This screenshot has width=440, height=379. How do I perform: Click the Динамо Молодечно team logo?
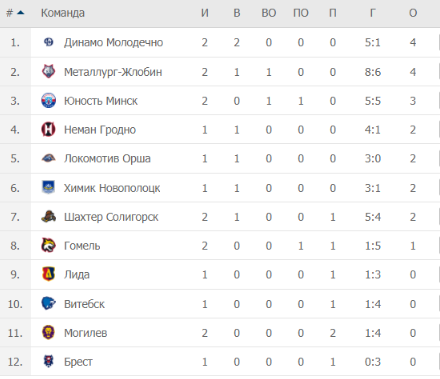pos(49,42)
